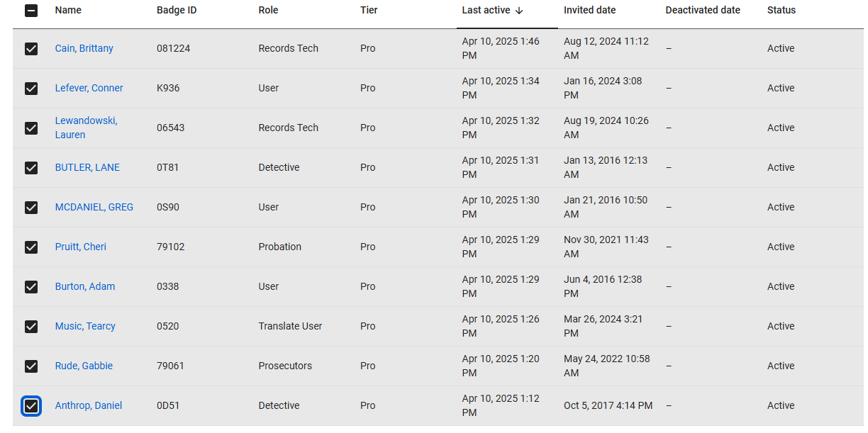The height and width of the screenshot is (433, 868).
Task: Deselect the Lewandowski, Lauren row checkbox
Action: coord(31,128)
